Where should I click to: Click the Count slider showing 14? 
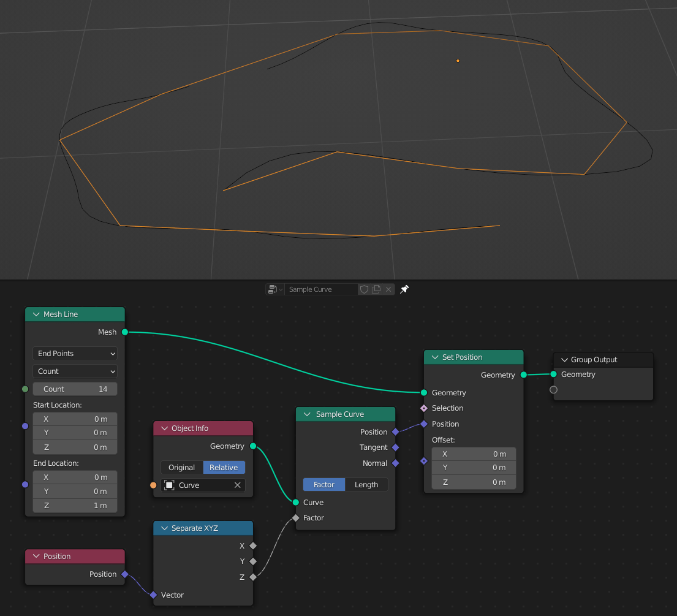pyautogui.click(x=74, y=389)
